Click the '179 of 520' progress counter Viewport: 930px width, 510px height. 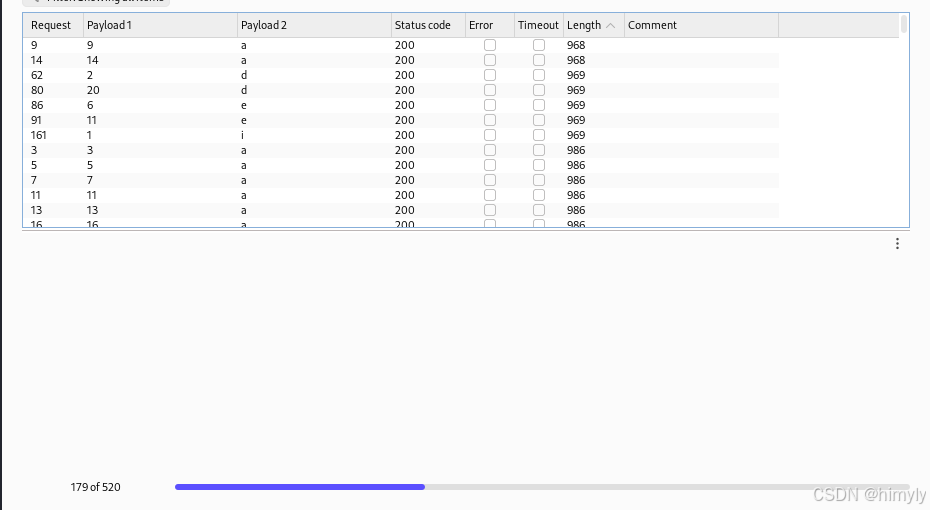pos(95,487)
